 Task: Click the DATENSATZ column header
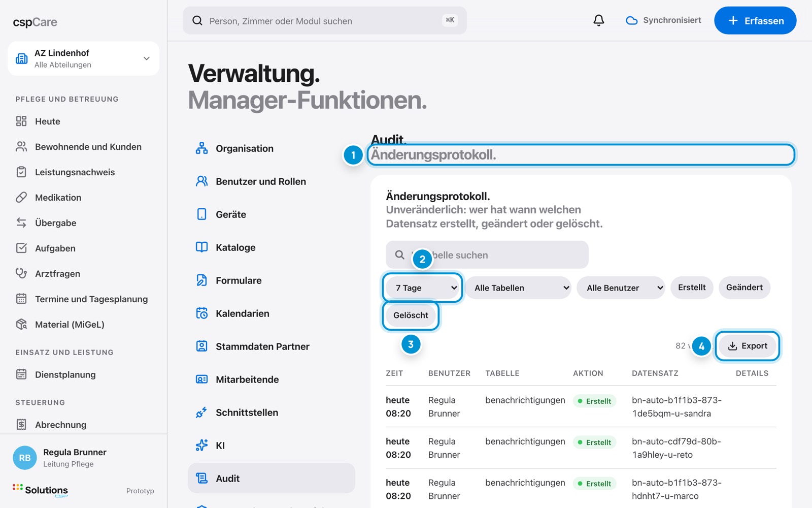[655, 373]
